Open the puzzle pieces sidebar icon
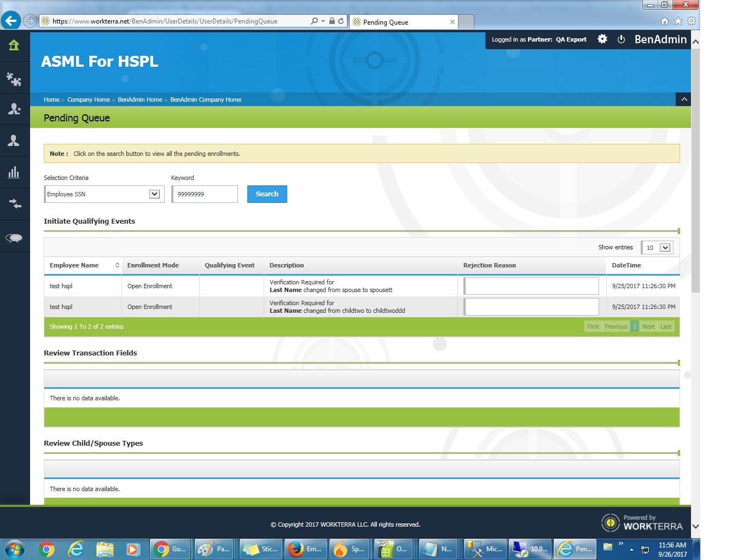The width and height of the screenshot is (743, 560). coord(14,79)
